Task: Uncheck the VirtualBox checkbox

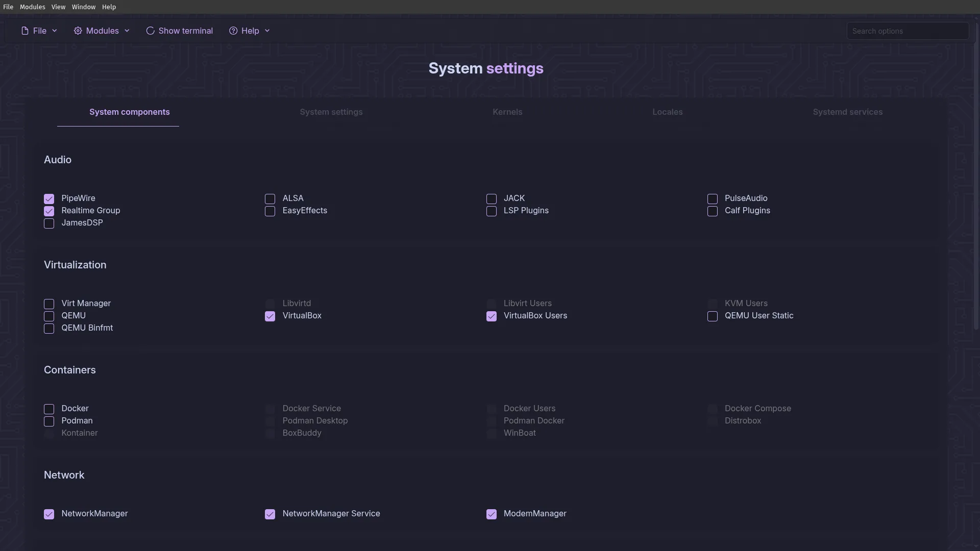Action: click(x=270, y=316)
